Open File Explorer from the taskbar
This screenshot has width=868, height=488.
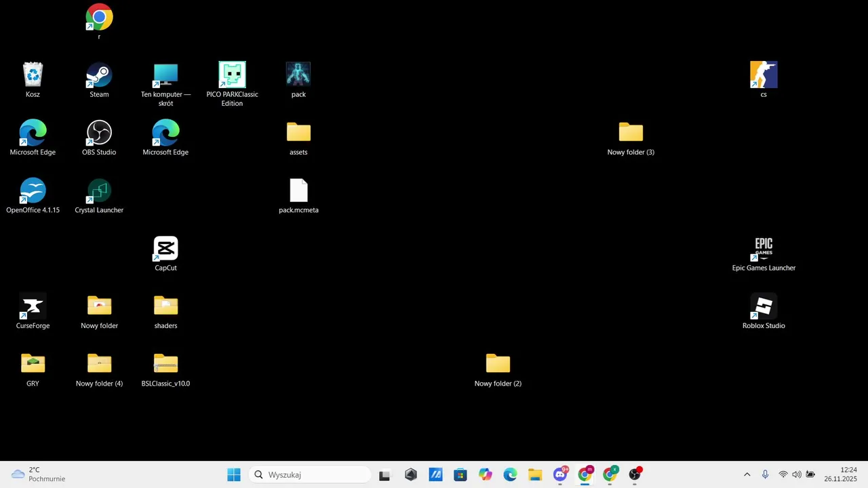pos(535,474)
